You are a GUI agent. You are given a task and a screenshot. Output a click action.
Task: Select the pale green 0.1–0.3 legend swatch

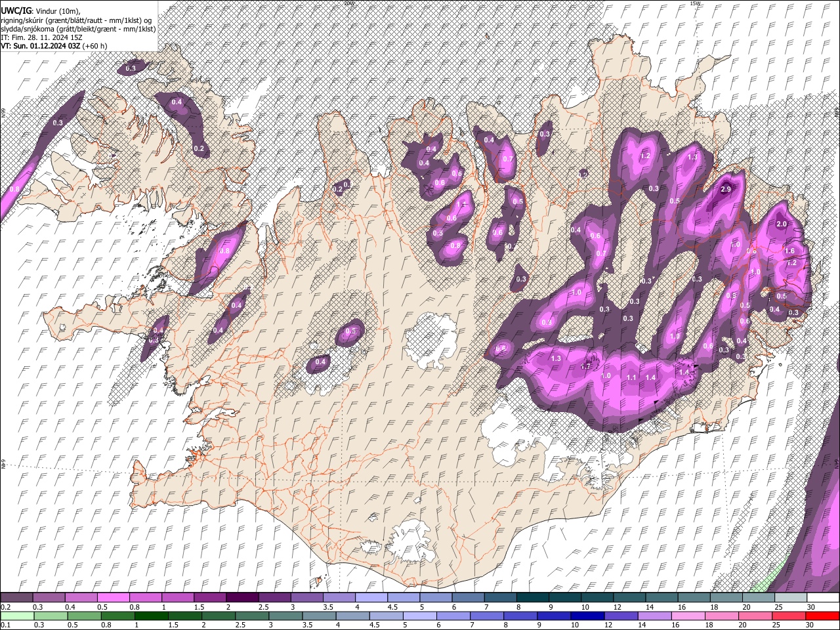17,616
